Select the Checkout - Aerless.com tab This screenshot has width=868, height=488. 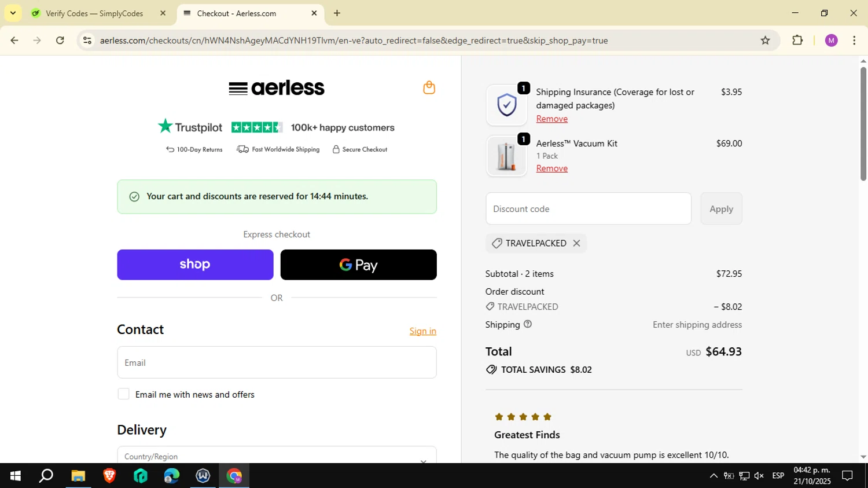tap(237, 13)
